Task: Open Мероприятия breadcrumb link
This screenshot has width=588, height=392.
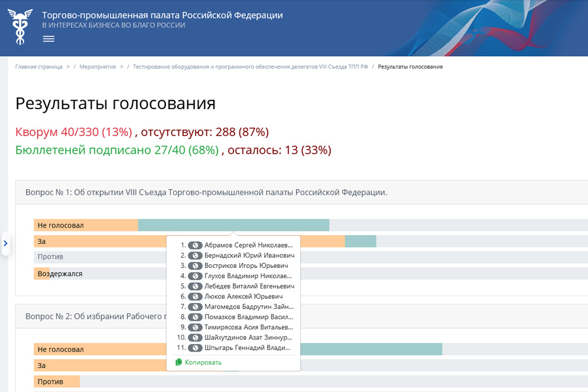Action: [x=98, y=67]
